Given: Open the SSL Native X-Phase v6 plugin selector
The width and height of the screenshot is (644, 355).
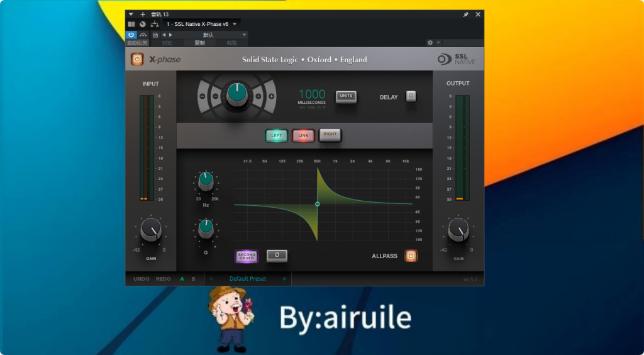Looking at the screenshot, I should pyautogui.click(x=202, y=25).
